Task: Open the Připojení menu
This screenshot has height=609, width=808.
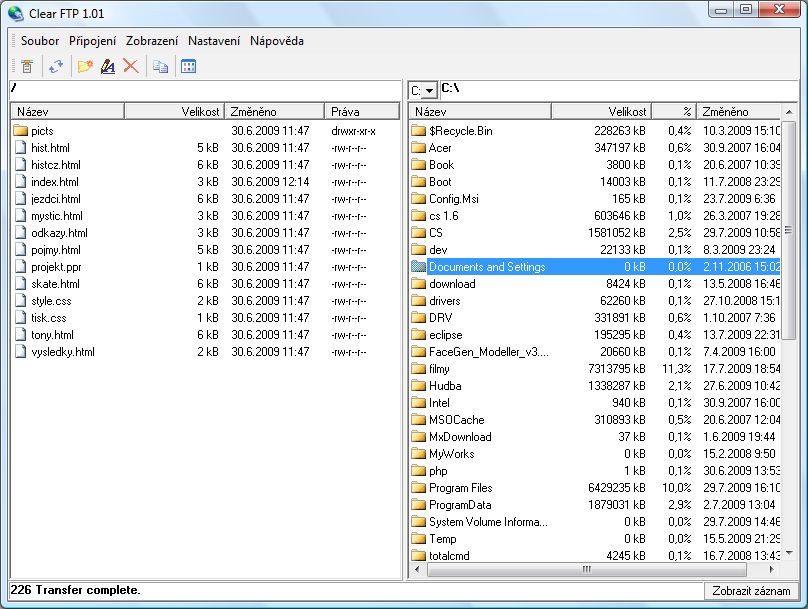Action: (93, 41)
